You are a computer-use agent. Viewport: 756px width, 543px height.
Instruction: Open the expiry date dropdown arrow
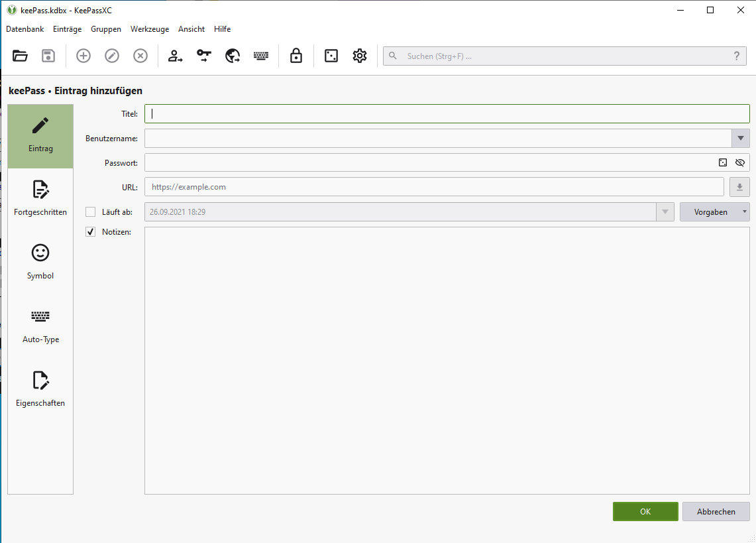665,212
